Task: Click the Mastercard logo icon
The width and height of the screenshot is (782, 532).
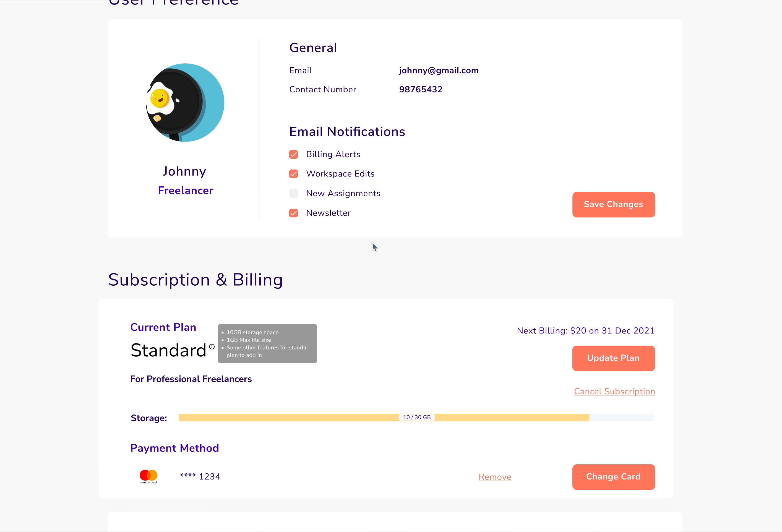Action: pos(148,476)
